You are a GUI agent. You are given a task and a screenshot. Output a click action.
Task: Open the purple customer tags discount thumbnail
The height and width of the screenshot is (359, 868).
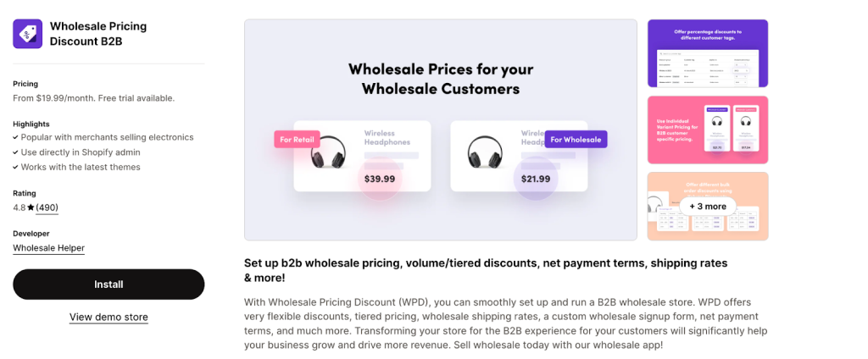coord(708,53)
